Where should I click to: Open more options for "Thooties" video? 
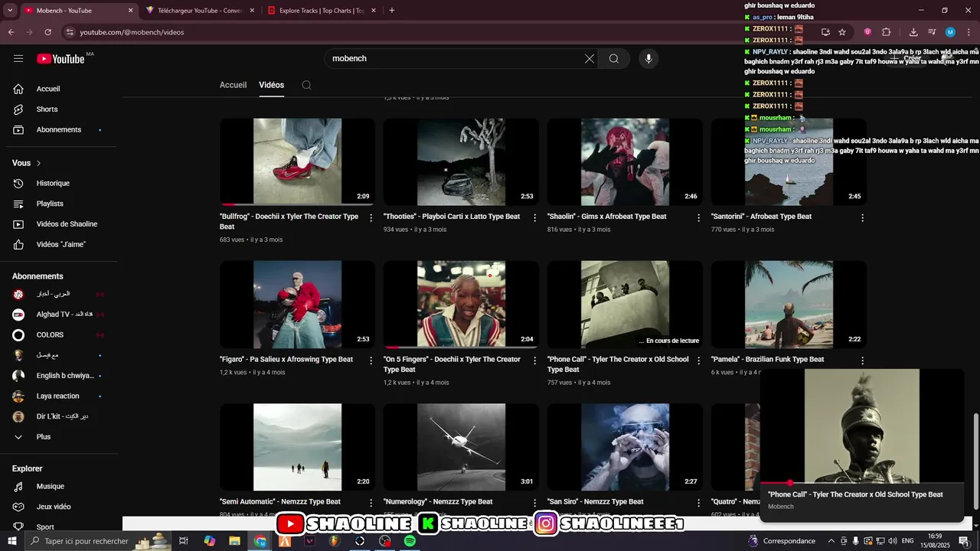(535, 218)
